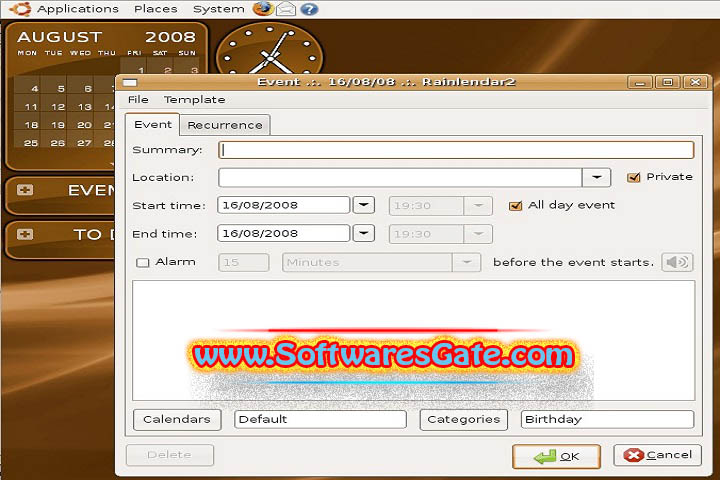720x480 pixels.
Task: Select day 4 in August calendar
Action: pyautogui.click(x=34, y=89)
